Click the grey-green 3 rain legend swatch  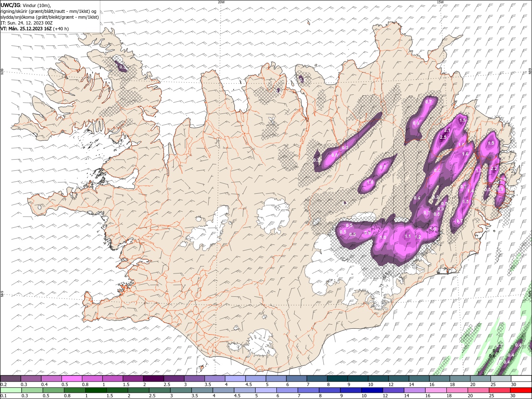[x=181, y=390]
